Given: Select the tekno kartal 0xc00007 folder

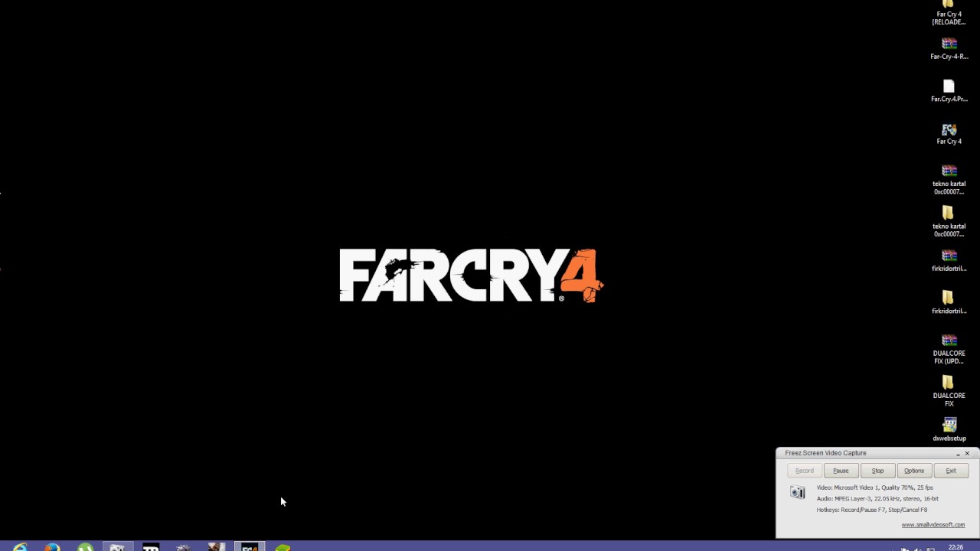Looking at the screenshot, I should click(949, 221).
